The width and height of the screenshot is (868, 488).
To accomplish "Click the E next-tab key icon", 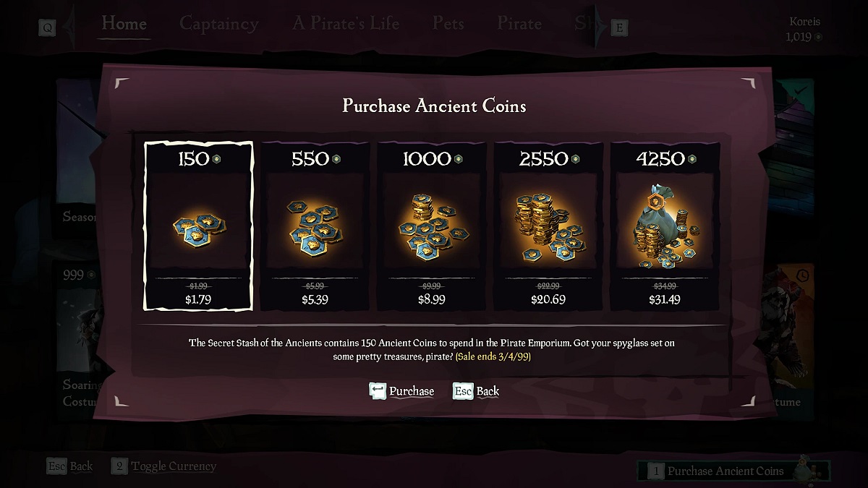I will click(619, 28).
